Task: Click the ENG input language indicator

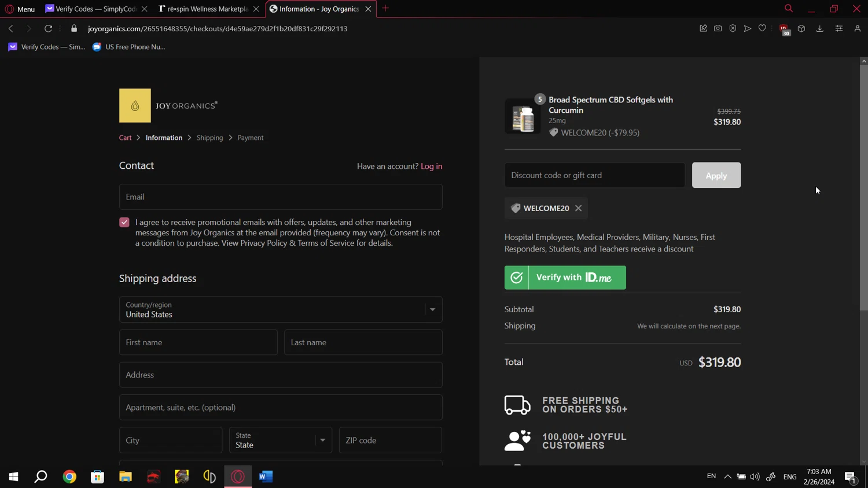Action: tap(790, 477)
